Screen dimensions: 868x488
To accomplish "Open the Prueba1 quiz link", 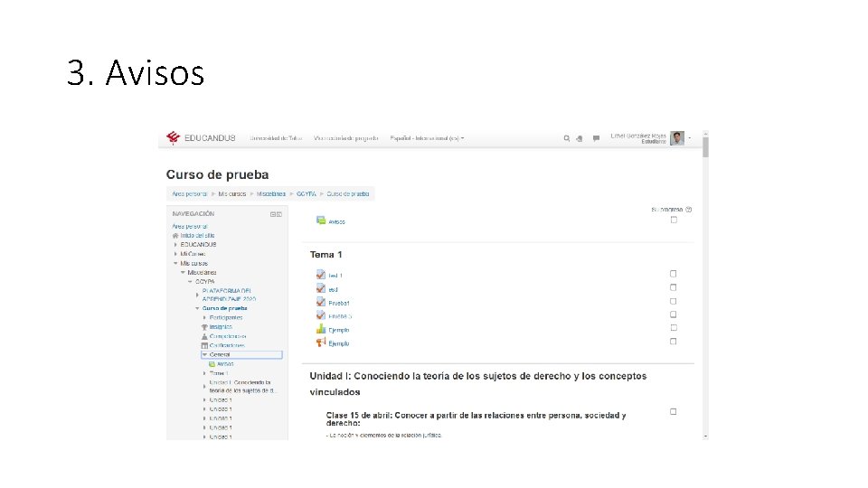I will tap(339, 304).
